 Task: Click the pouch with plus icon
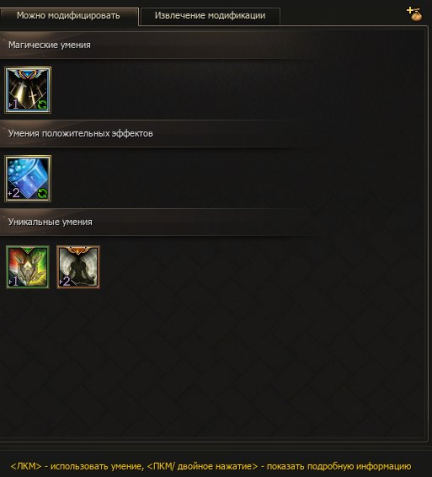coord(415,14)
